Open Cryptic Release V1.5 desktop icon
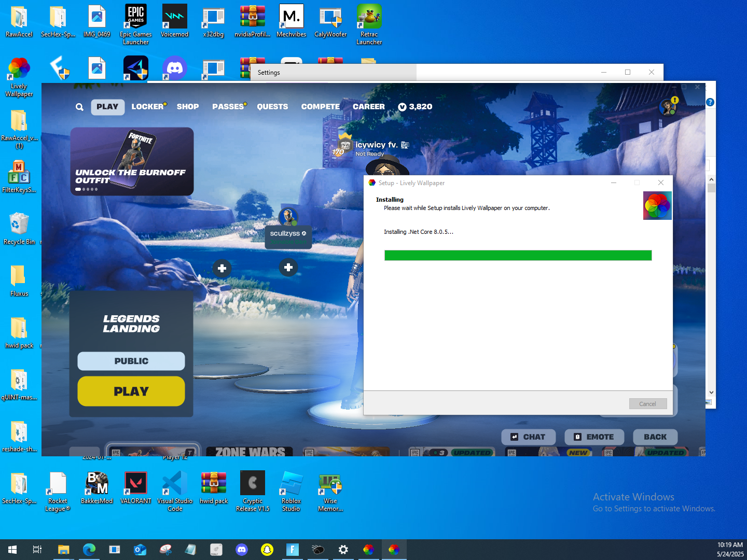Screen dimensions: 747x560 (253, 491)
